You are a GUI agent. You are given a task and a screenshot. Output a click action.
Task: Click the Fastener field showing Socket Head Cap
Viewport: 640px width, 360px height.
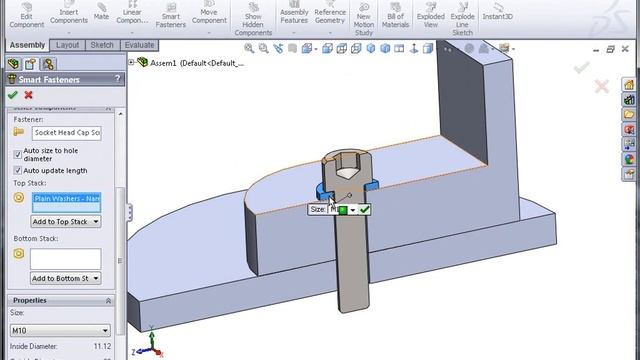point(67,133)
